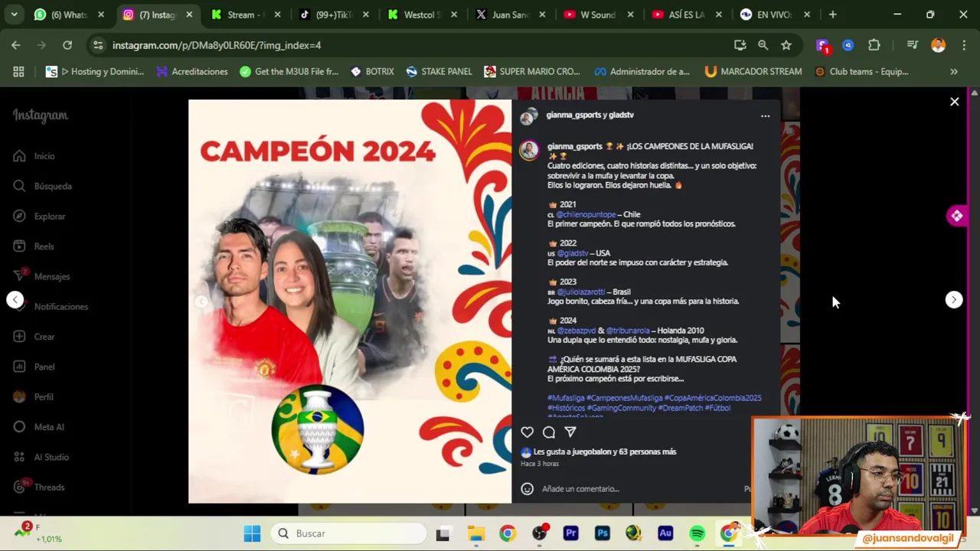Open the STAKE PANEL bookmark
The width and height of the screenshot is (980, 551).
tap(439, 71)
